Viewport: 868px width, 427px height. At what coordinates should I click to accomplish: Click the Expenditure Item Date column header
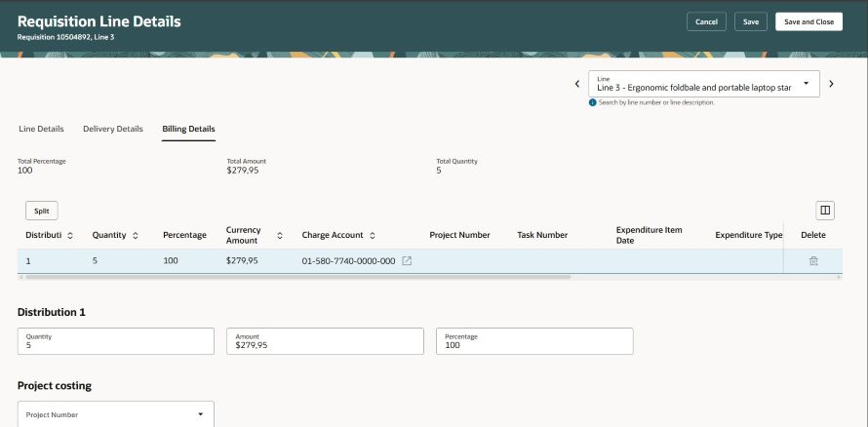coord(649,235)
